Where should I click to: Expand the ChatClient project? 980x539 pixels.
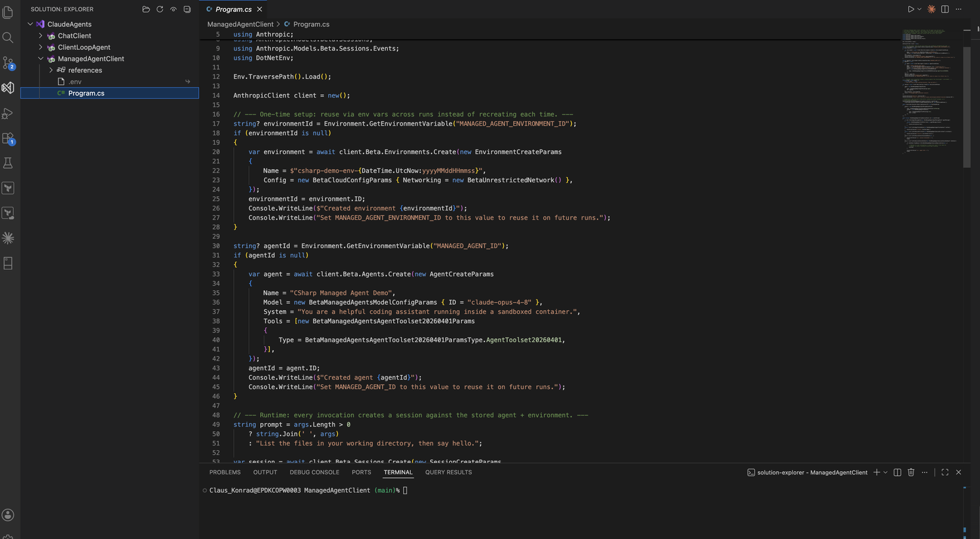click(x=41, y=36)
